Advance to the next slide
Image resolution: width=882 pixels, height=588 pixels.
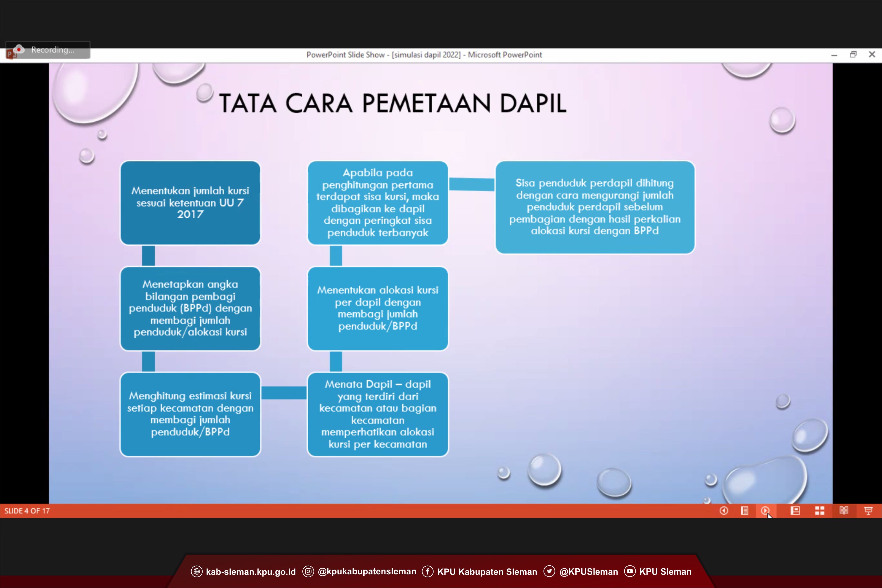765,510
